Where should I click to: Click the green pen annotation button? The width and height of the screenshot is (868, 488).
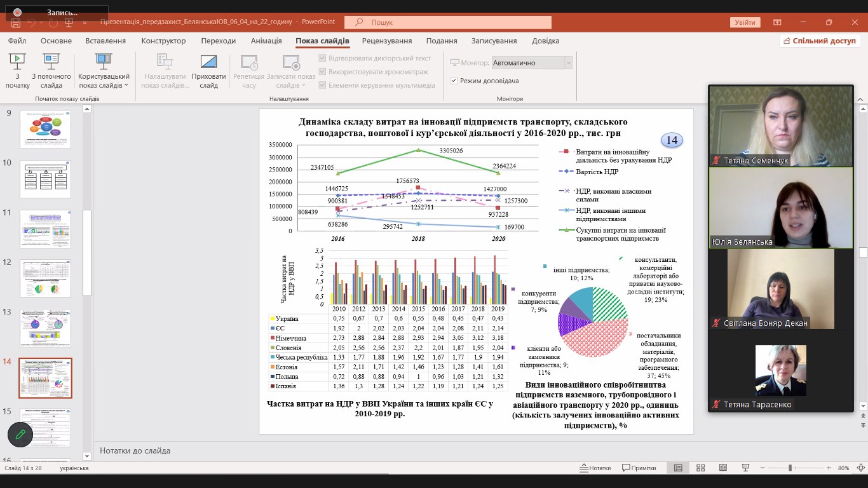[20, 435]
